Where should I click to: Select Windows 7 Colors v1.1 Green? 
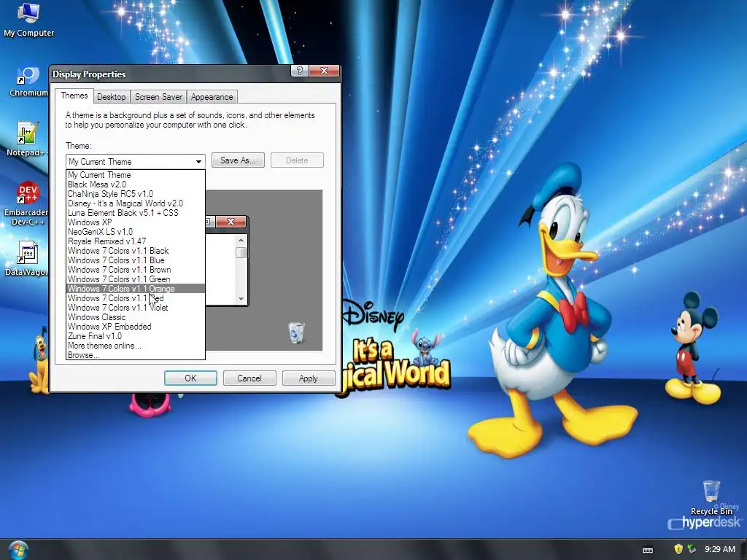point(135,279)
